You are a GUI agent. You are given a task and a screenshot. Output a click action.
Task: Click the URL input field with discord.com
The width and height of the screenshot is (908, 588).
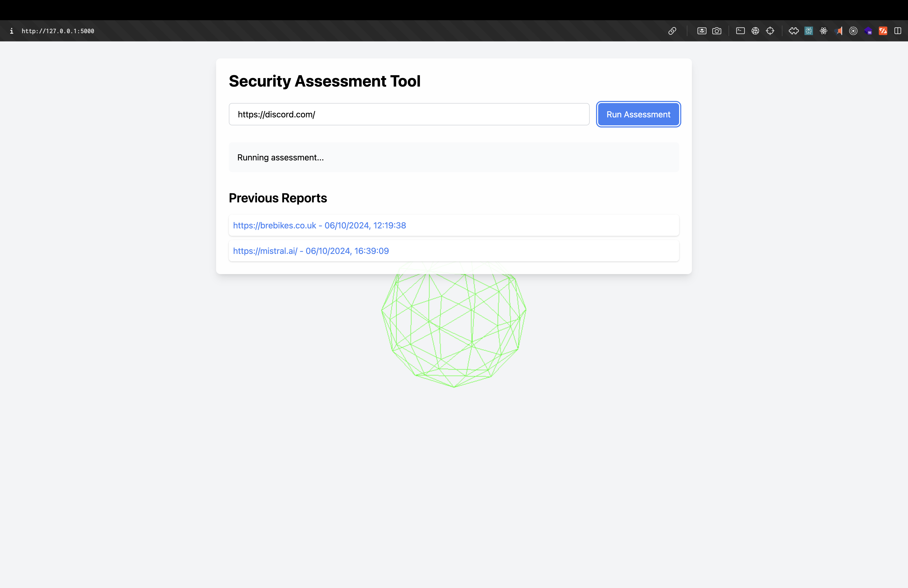(409, 114)
